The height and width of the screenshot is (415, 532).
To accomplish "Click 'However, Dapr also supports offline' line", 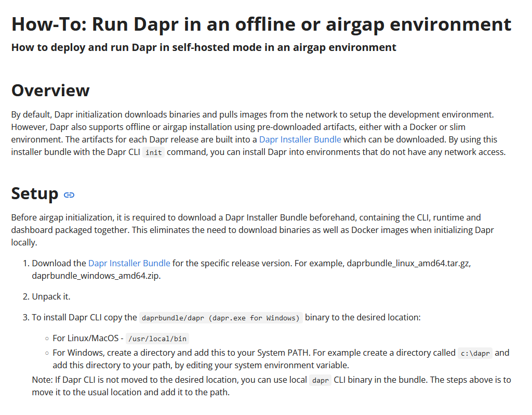I will click(x=238, y=127).
